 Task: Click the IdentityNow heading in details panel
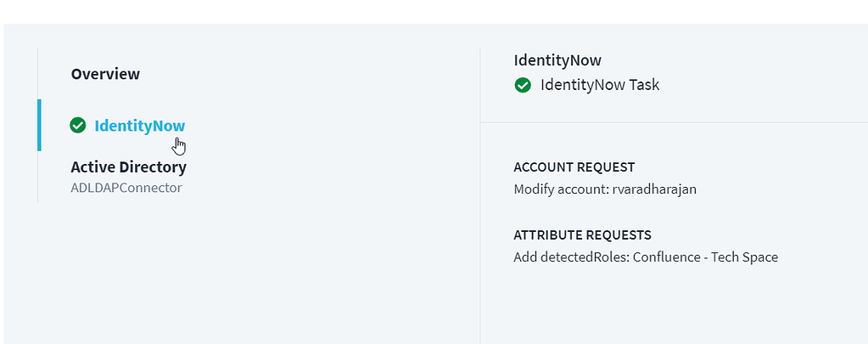click(557, 60)
